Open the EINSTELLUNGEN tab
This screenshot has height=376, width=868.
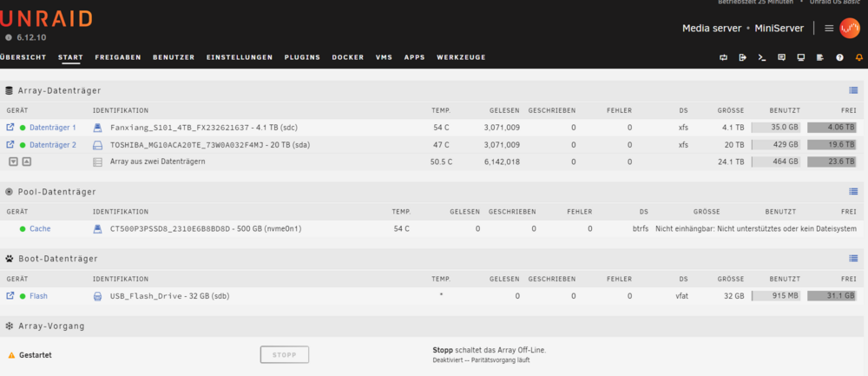(x=240, y=57)
